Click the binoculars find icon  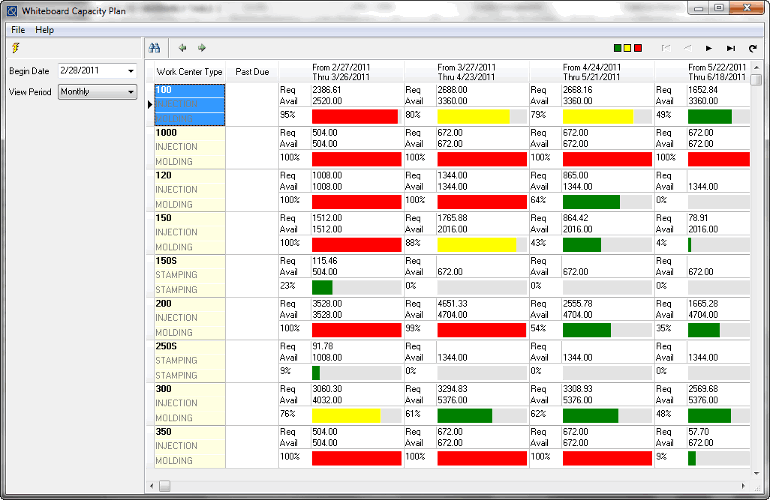pos(155,47)
